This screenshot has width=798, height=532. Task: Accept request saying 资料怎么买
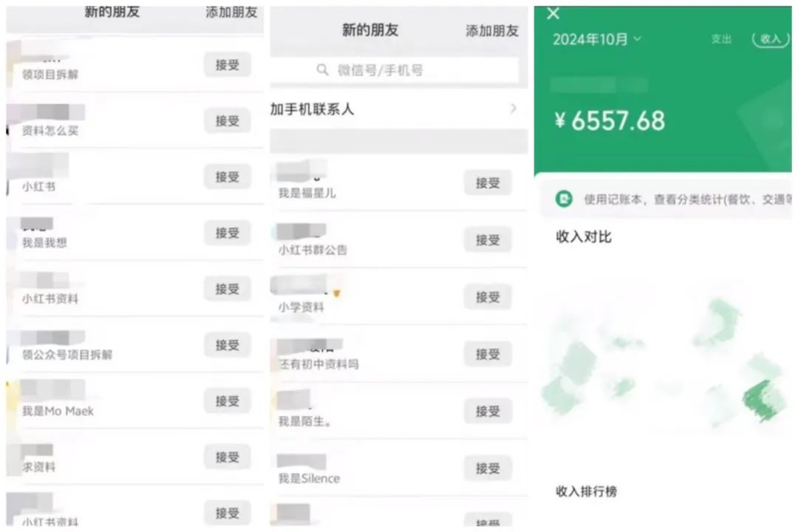point(227,120)
